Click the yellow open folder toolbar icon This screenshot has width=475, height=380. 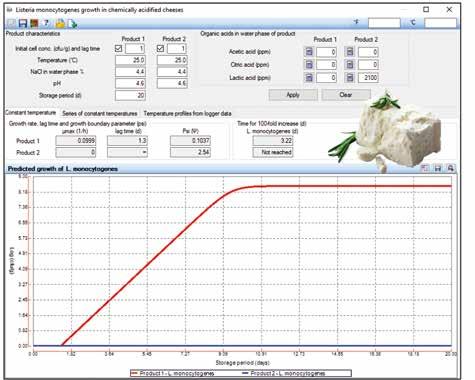tap(60, 23)
